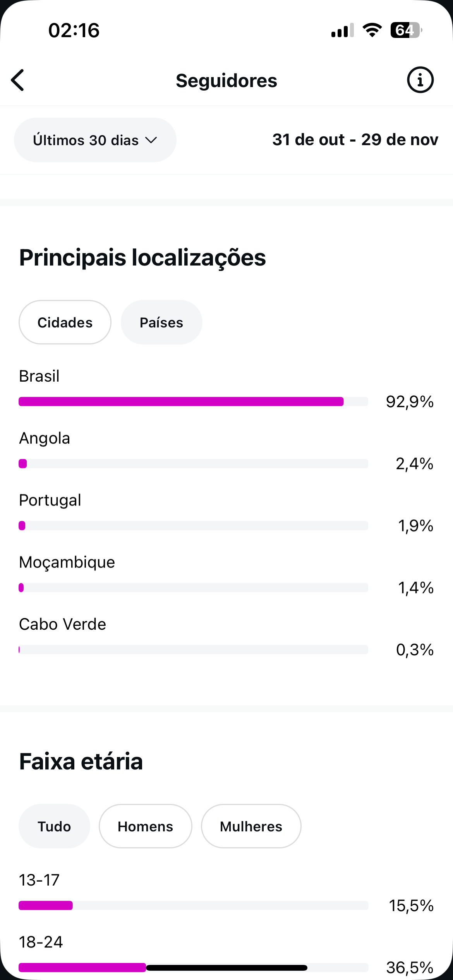
Task: Select the Tudo age filter
Action: [x=54, y=826]
